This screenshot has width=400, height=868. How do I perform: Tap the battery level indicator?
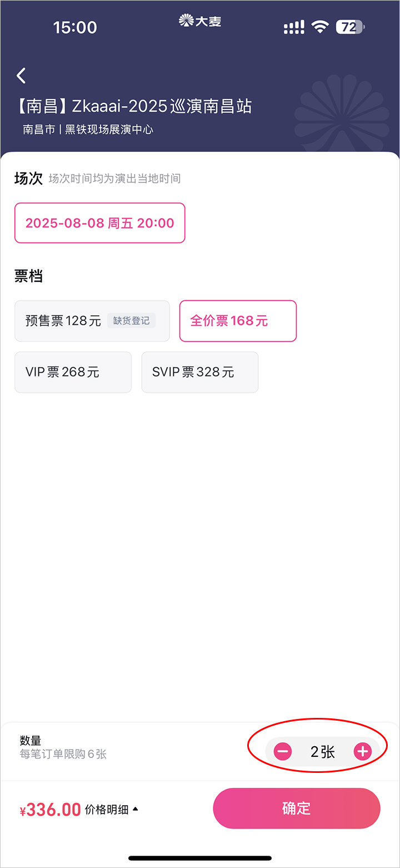(350, 27)
